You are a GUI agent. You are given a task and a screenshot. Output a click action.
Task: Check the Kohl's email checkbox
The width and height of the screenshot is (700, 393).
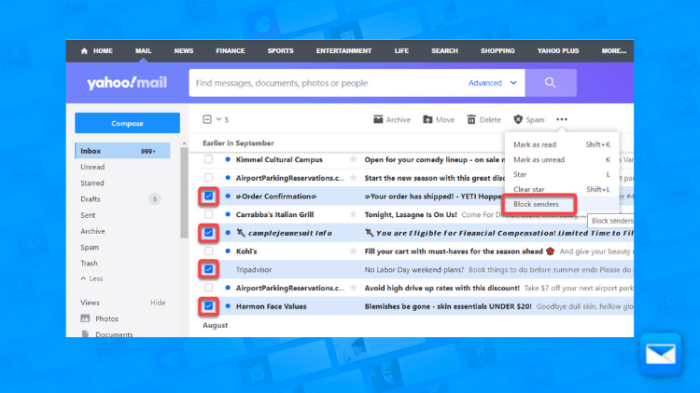pos(208,251)
